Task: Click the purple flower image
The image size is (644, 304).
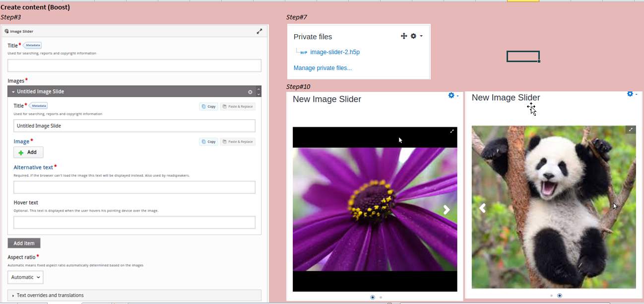Action: coord(375,209)
